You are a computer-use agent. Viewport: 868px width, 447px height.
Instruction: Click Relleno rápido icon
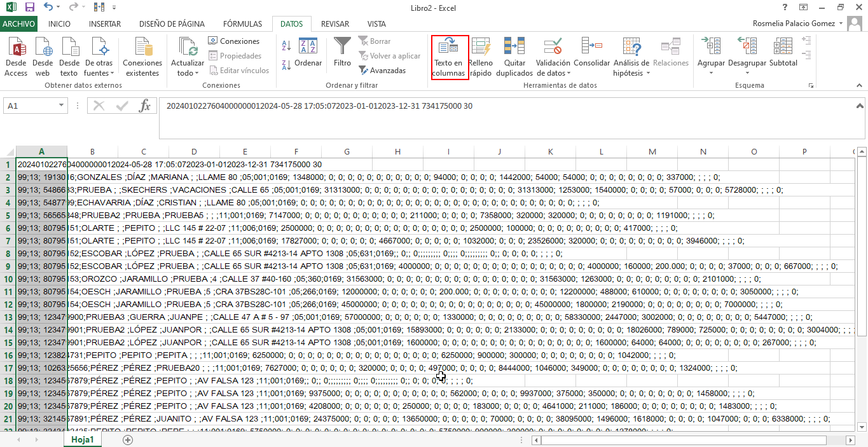[481, 47]
